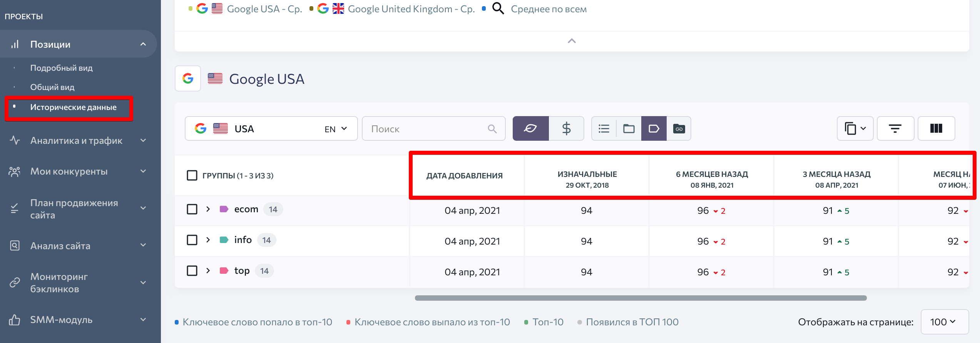Click the Аналитика и трафик pulse icon
Screen dimensions: 980x343
[x=15, y=140]
